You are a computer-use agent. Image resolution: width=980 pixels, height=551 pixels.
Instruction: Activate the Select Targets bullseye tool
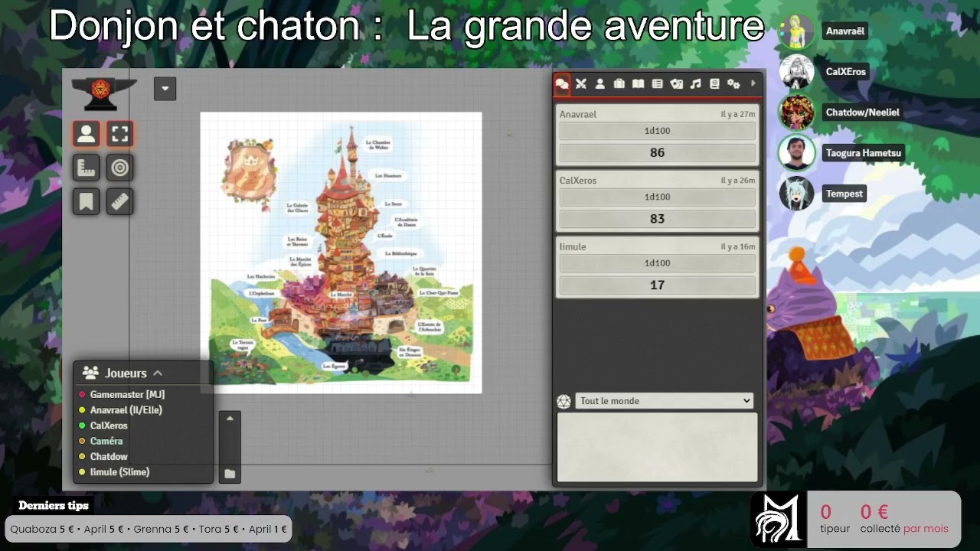[119, 168]
